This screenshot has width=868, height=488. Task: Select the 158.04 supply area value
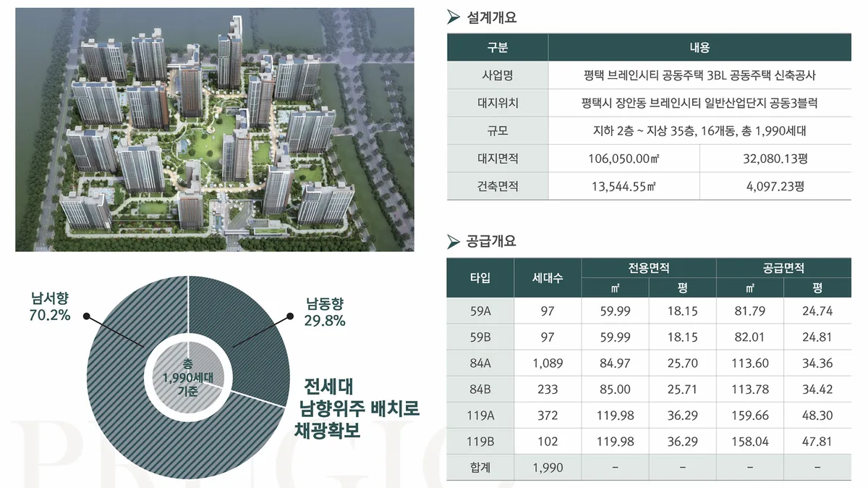[750, 441]
